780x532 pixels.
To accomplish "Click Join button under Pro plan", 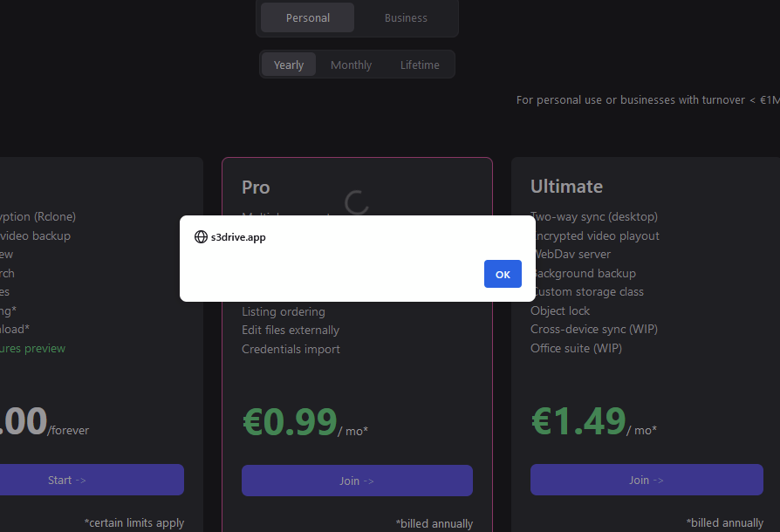I will pyautogui.click(x=357, y=481).
